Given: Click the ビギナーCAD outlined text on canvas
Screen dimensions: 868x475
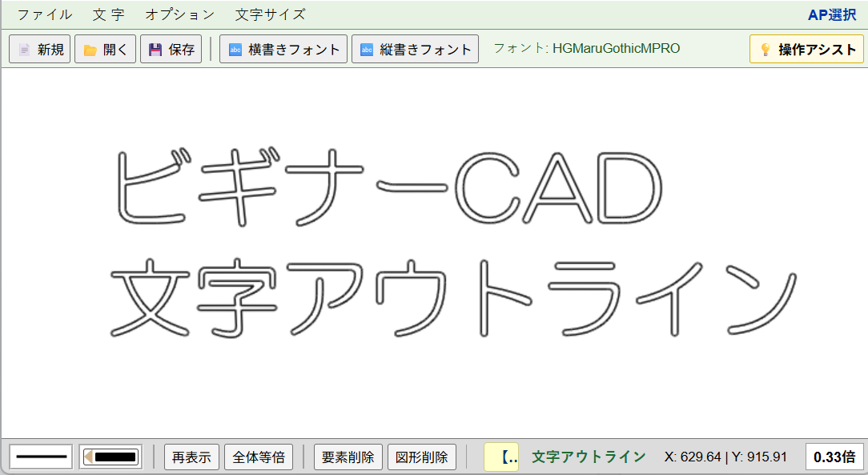Looking at the screenshot, I should coord(389,187).
